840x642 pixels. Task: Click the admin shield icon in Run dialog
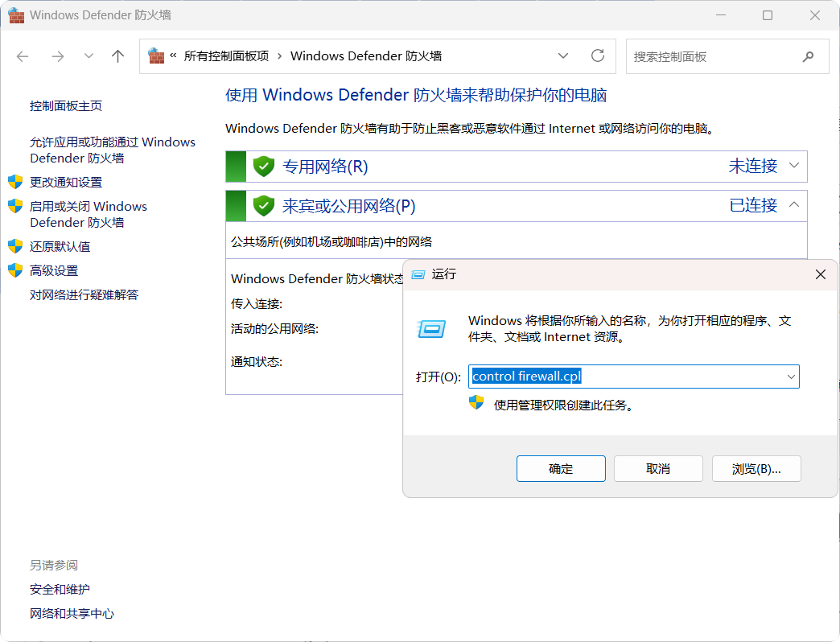(x=476, y=402)
